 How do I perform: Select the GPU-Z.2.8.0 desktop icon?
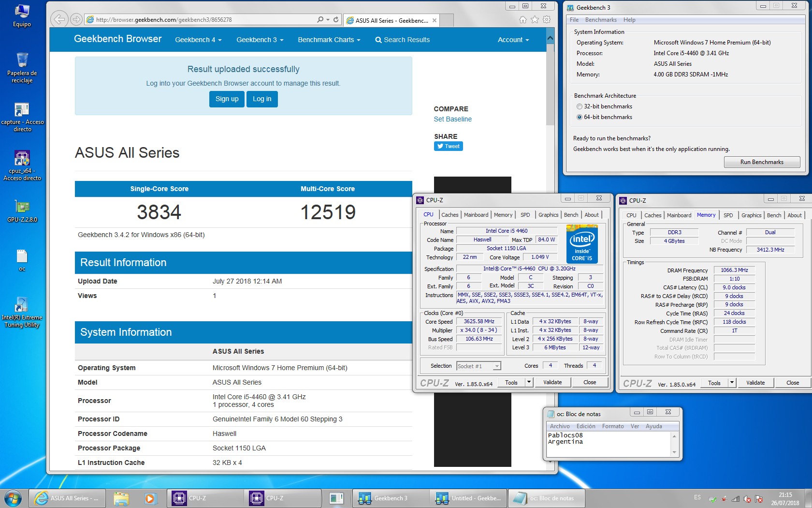click(x=22, y=211)
